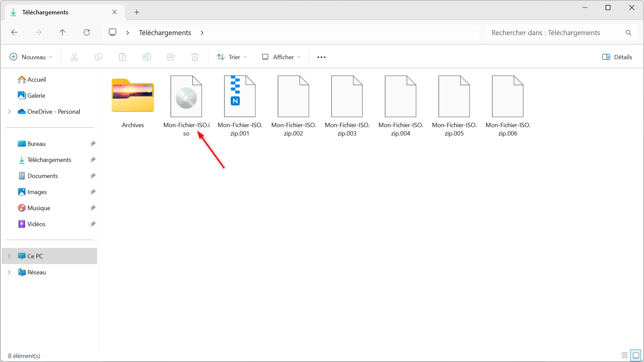The height and width of the screenshot is (362, 644).
Task: Switch to details list view icon in status bar
Action: (624, 355)
